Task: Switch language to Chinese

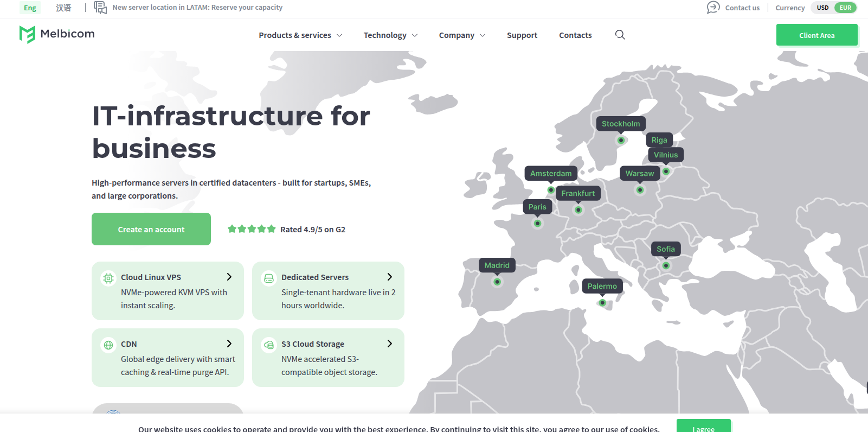Action: point(63,8)
